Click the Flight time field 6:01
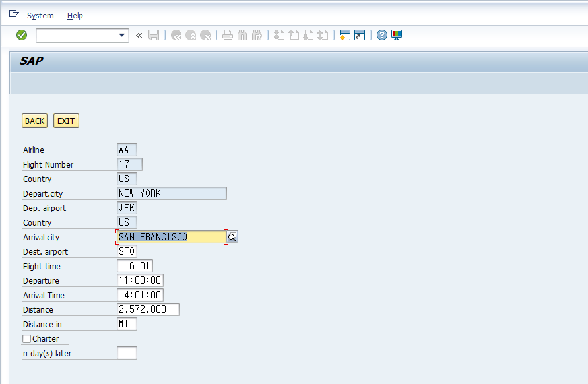Screen dimensions: 588x384 pyautogui.click(x=135, y=266)
